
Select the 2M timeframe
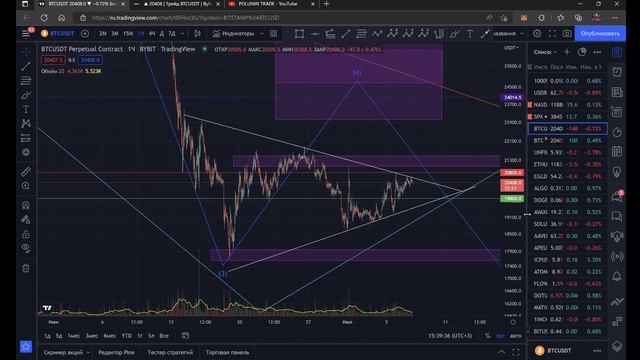coord(102,33)
